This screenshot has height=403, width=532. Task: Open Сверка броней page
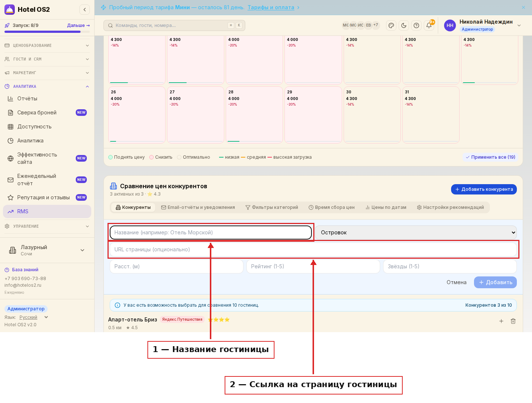[47, 113]
